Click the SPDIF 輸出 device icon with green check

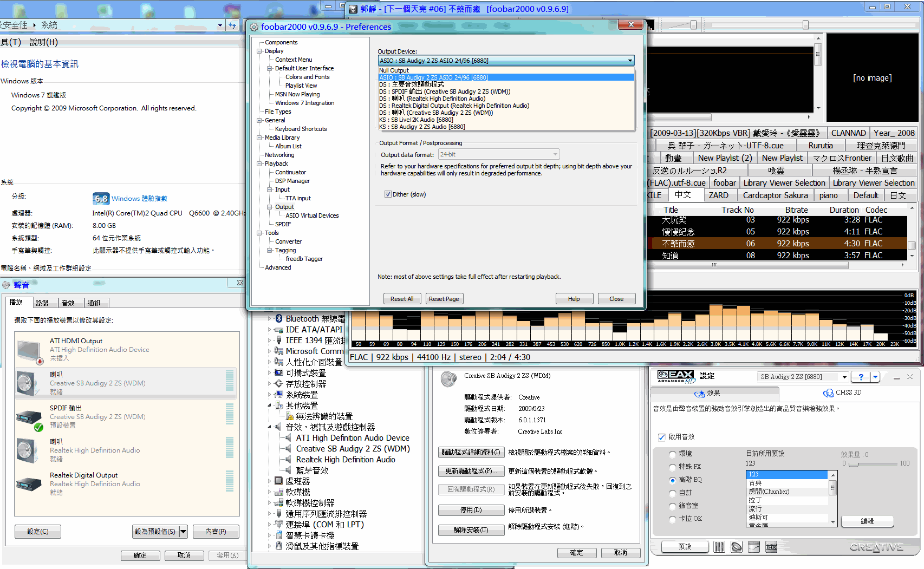(x=29, y=418)
